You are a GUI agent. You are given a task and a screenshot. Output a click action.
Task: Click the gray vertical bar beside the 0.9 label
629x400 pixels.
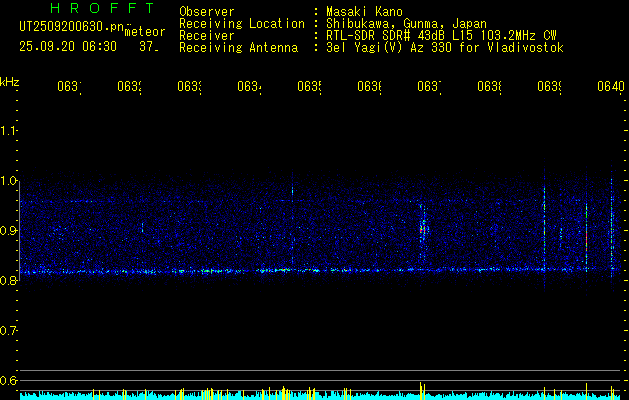pyautogui.click(x=19, y=231)
